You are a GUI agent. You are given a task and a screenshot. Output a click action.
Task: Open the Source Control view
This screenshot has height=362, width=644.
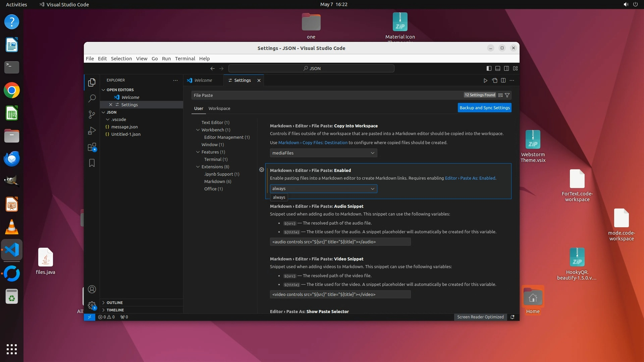92,115
